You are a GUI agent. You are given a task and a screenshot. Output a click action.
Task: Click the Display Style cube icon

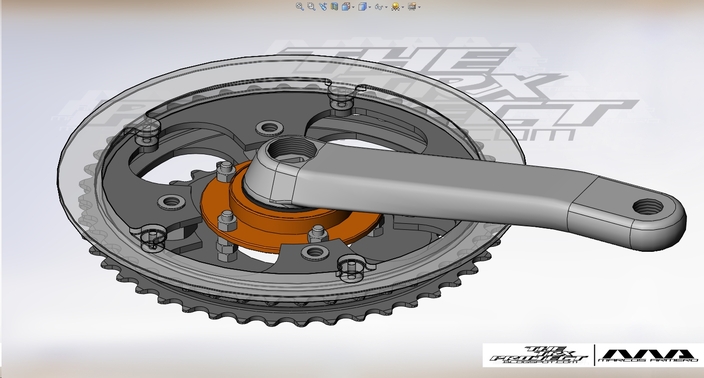362,6
